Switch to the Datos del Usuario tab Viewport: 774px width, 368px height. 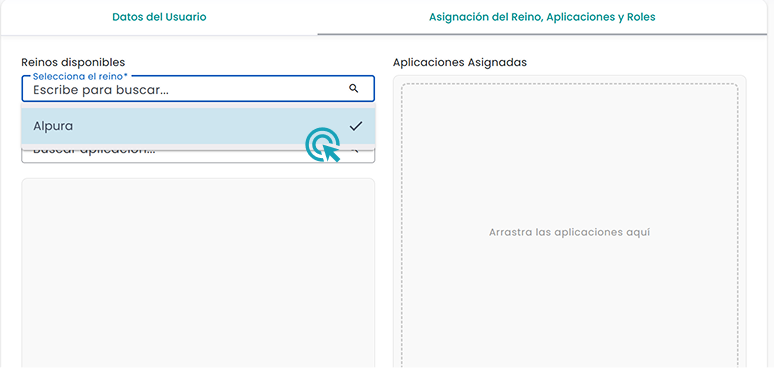pos(159,17)
